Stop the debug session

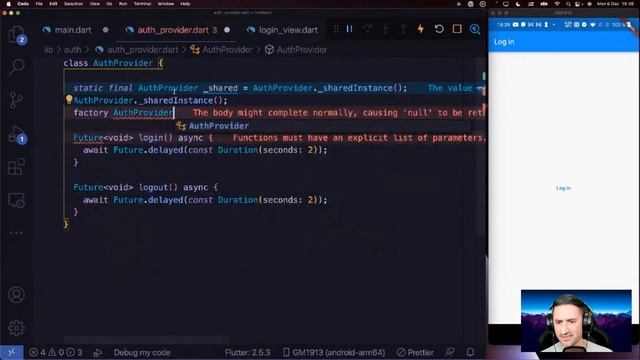[x=457, y=29]
